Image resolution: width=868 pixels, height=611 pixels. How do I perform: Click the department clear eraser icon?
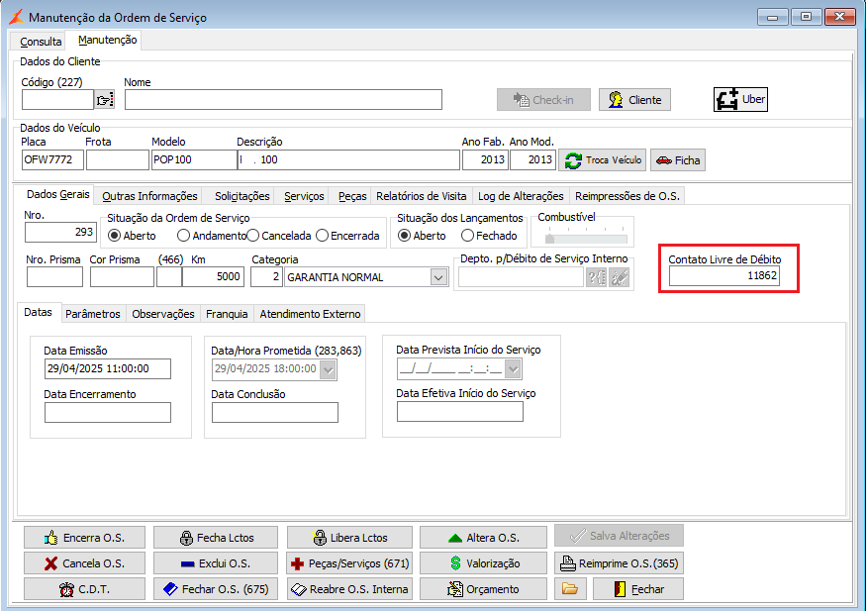coord(620,277)
